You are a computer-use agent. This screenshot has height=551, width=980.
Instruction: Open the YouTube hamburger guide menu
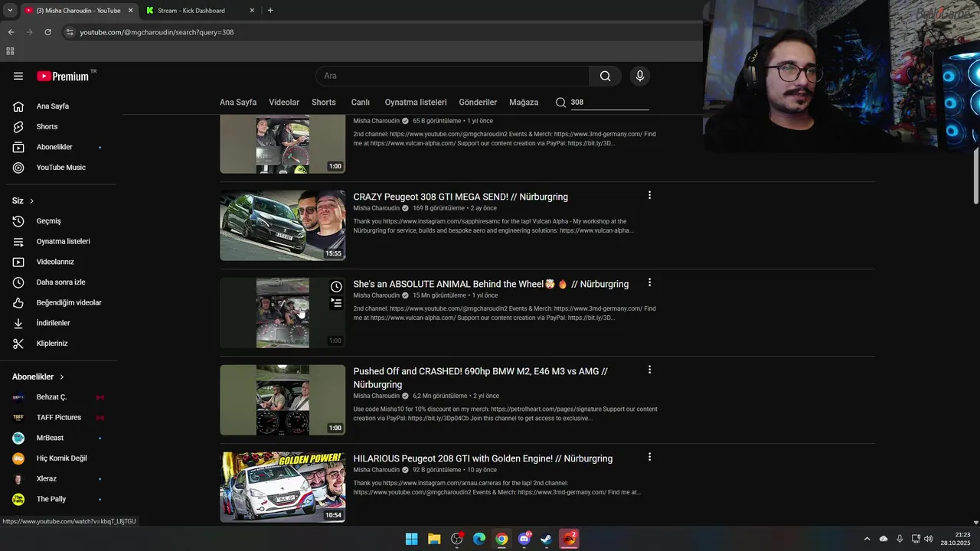pos(18,76)
